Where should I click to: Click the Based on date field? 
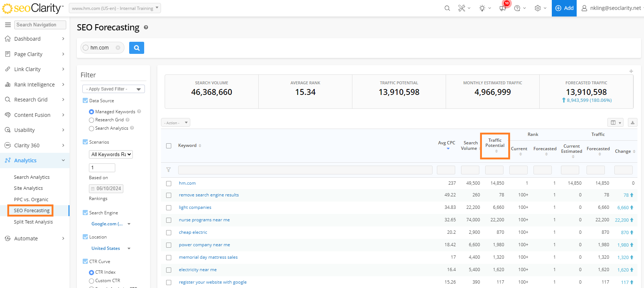pos(106,189)
